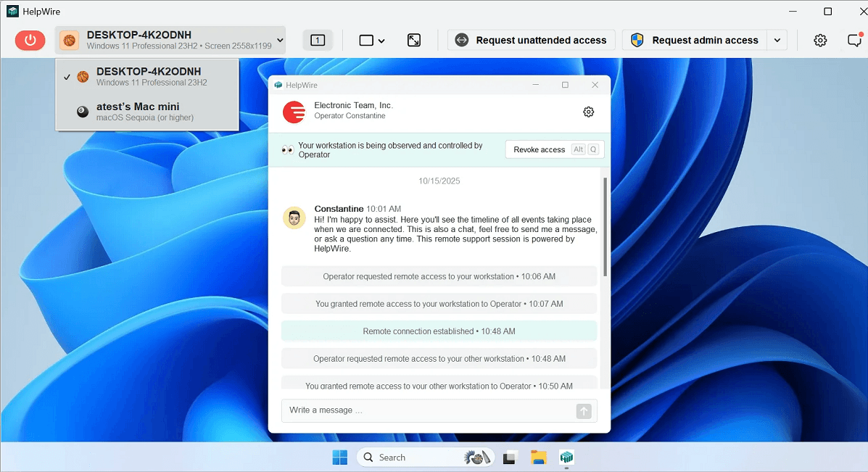Select the screen "1" monitor icon
Image resolution: width=868 pixels, height=472 pixels.
(318, 40)
